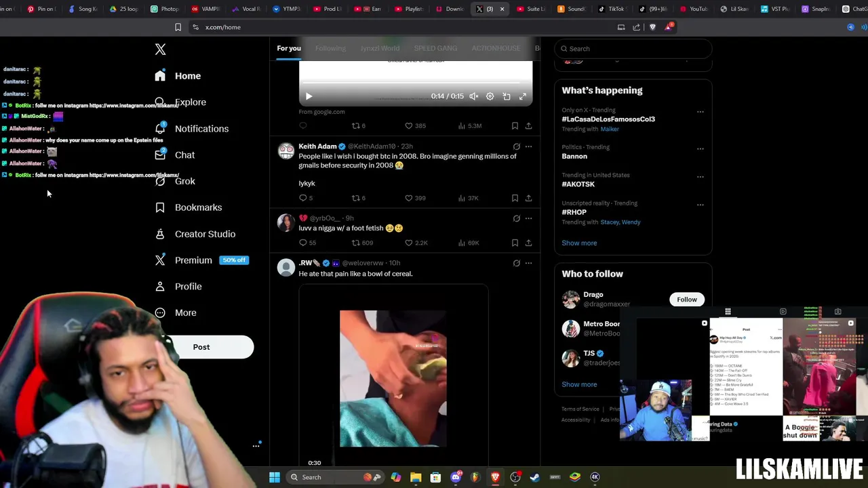Screen dimensions: 868x488
Task: Open more options on @yrbOo_ post
Action: (528, 218)
